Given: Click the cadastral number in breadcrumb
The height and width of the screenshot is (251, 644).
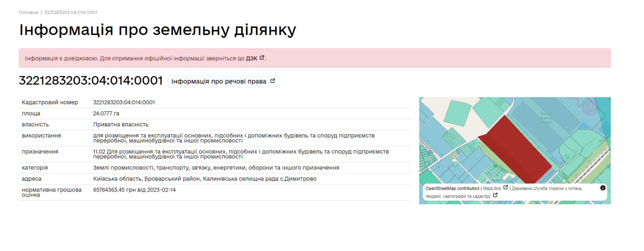Looking at the screenshot, I should click(71, 13).
